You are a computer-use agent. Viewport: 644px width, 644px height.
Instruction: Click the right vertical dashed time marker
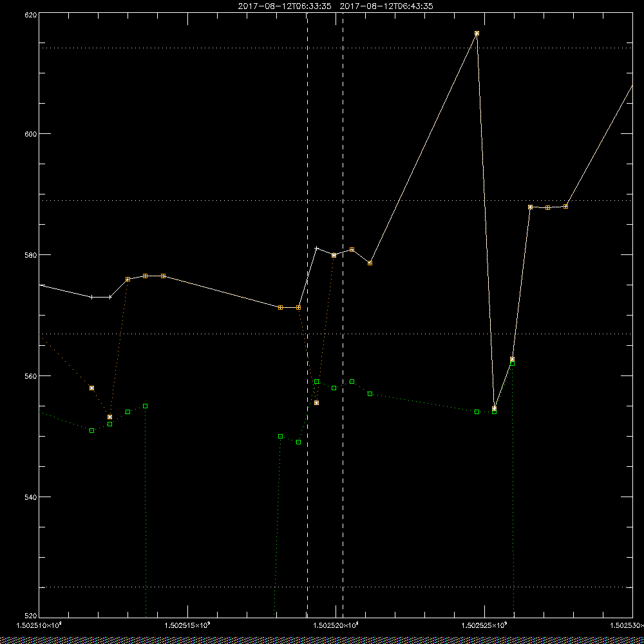click(x=343, y=315)
